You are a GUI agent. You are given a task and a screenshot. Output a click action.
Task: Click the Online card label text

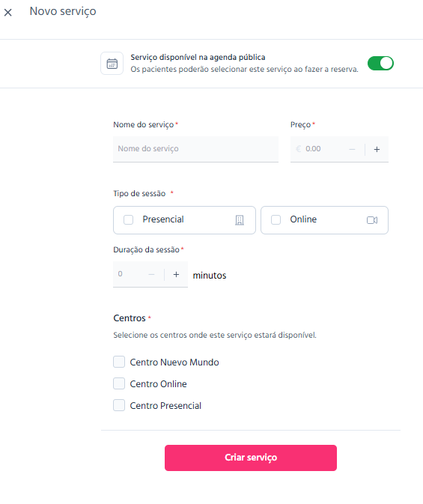click(303, 219)
